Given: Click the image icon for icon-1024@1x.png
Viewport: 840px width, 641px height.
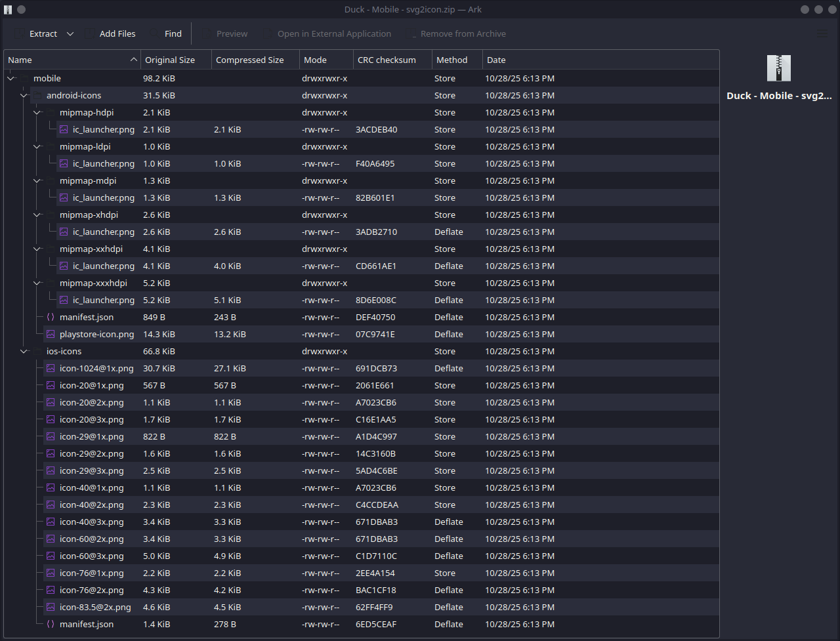Looking at the screenshot, I should point(51,368).
